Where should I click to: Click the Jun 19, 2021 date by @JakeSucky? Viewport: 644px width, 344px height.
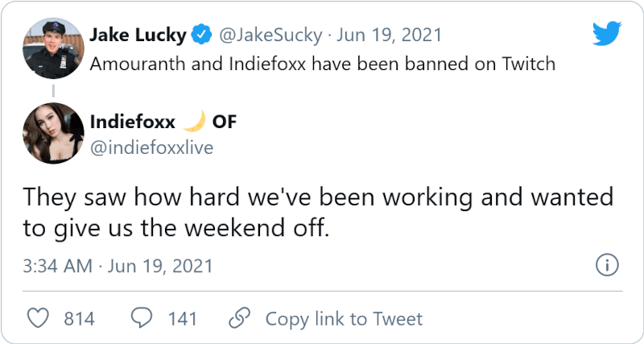click(x=388, y=35)
